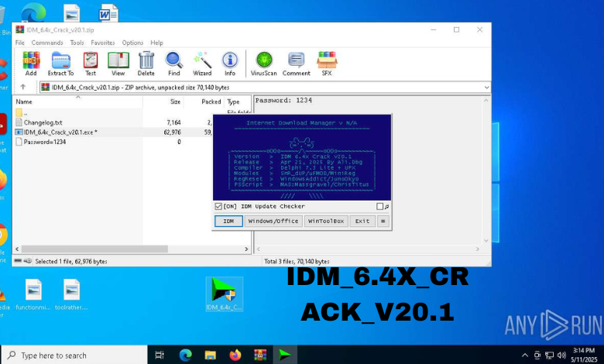Open the Favorites menu
The width and height of the screenshot is (604, 364).
(x=103, y=43)
